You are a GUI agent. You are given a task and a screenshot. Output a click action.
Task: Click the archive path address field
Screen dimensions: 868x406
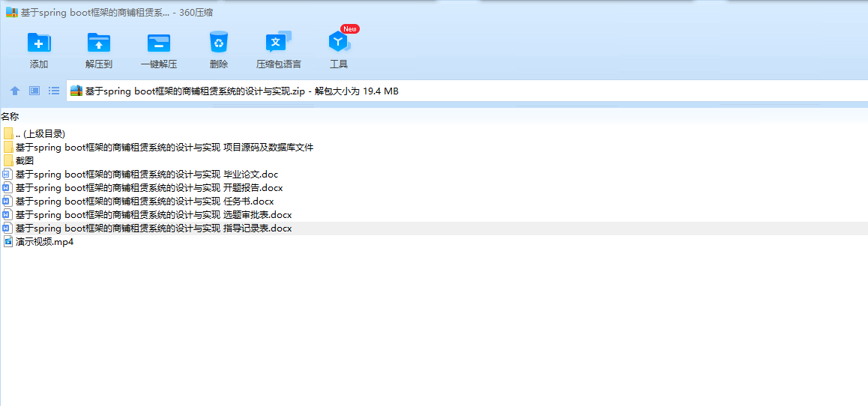click(x=467, y=91)
